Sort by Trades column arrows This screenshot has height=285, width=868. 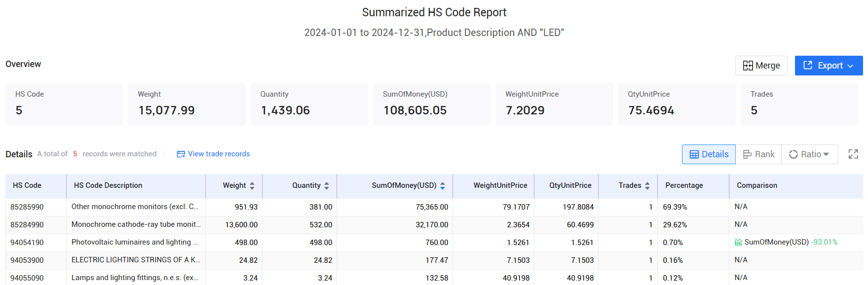(x=647, y=186)
